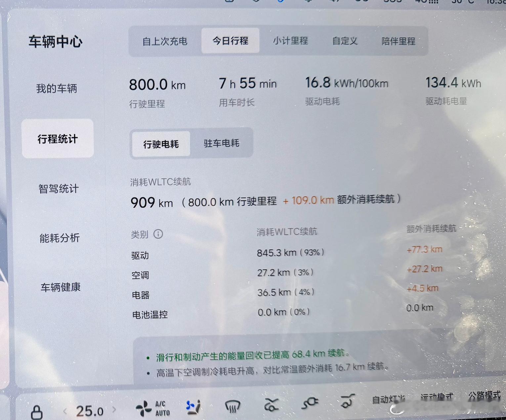Switch to 驻车电耗 segment

pyautogui.click(x=221, y=143)
